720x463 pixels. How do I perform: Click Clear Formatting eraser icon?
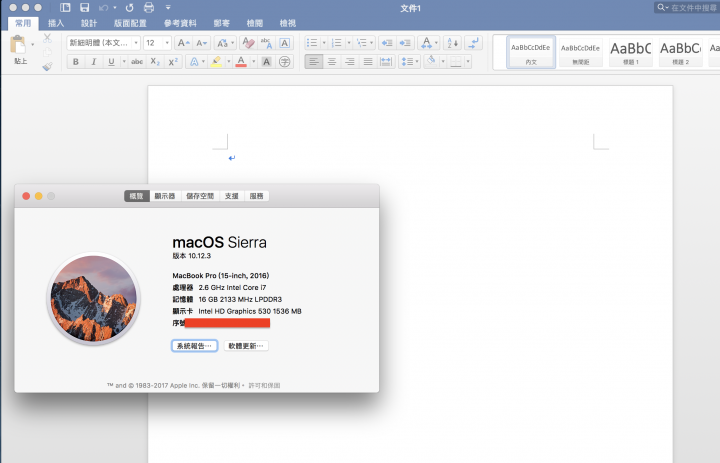pos(248,43)
